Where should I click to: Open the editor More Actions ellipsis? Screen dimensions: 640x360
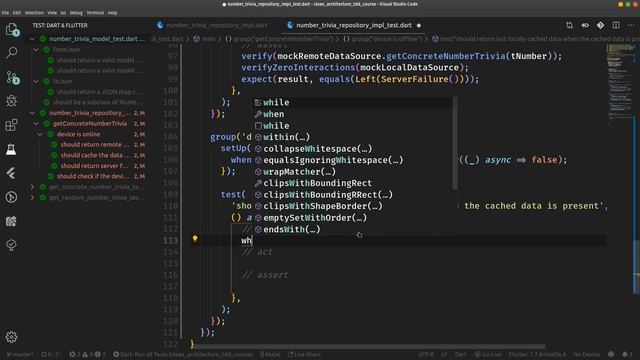point(631,25)
